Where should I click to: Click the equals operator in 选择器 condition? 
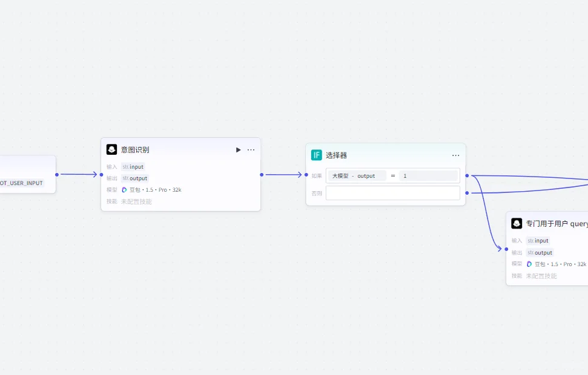393,175
